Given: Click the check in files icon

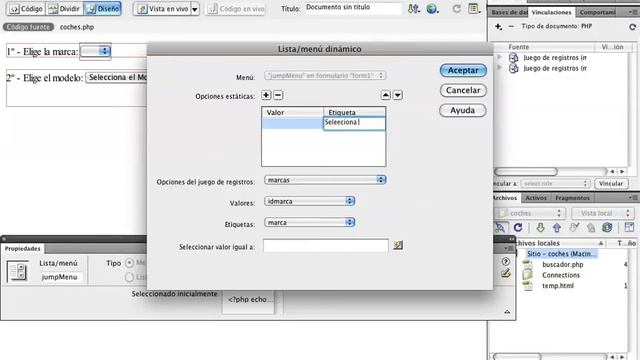Looking at the screenshot, I should point(591,227).
